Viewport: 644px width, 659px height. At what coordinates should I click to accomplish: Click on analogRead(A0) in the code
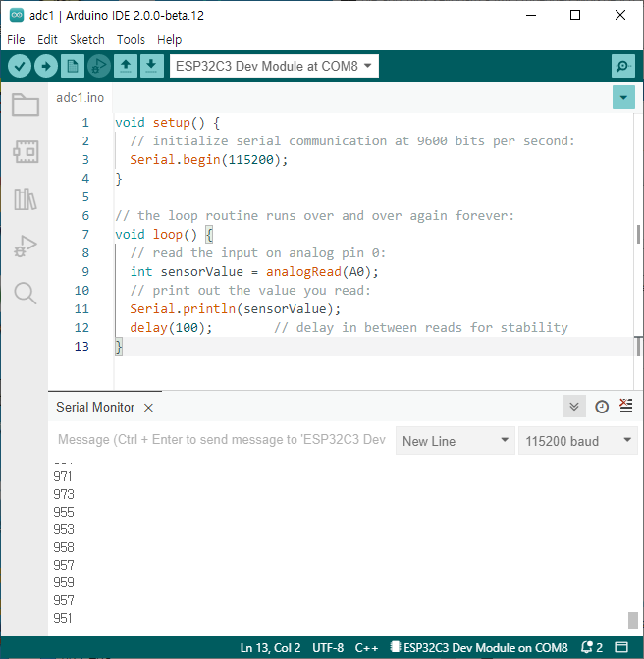point(318,271)
